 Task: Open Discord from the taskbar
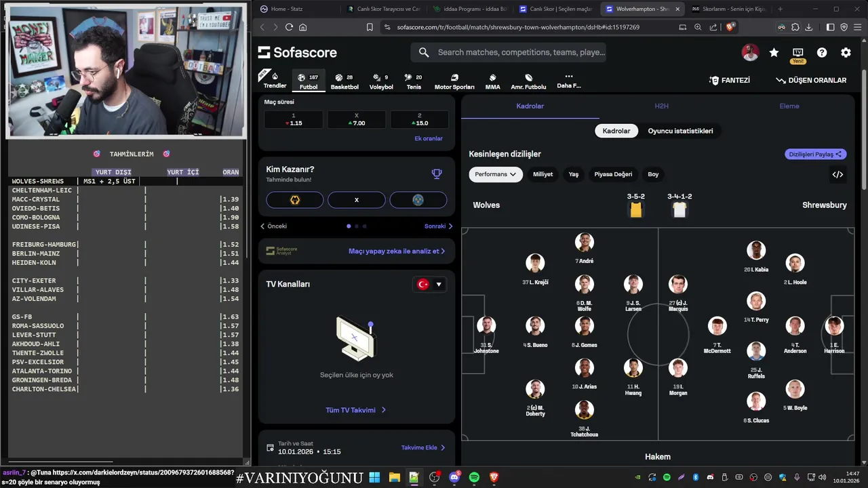[454, 477]
